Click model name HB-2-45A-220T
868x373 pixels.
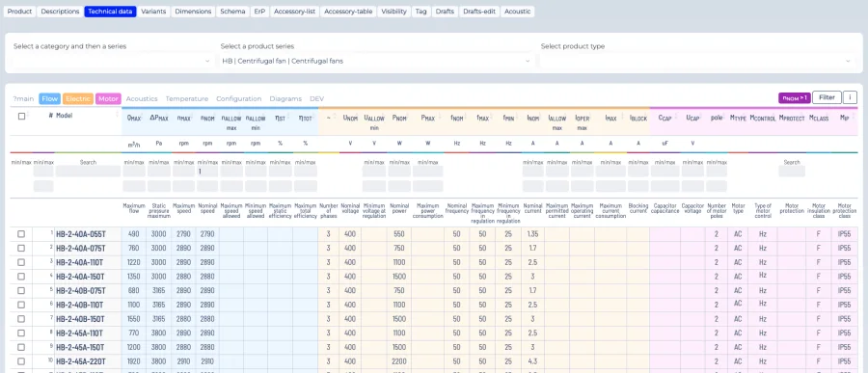80,361
